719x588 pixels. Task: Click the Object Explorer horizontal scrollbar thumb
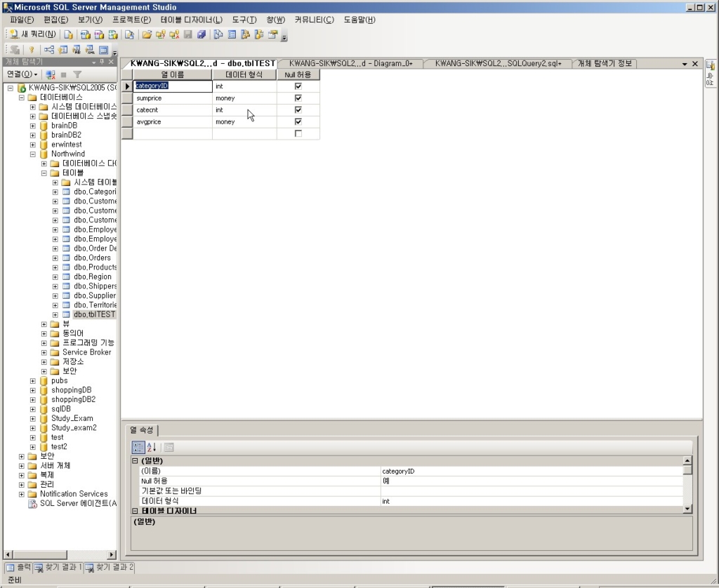(39, 554)
